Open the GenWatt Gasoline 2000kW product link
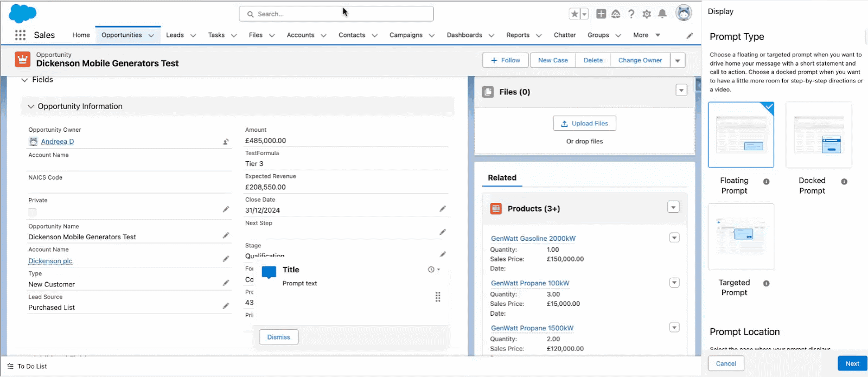The height and width of the screenshot is (377, 868). pyautogui.click(x=533, y=239)
